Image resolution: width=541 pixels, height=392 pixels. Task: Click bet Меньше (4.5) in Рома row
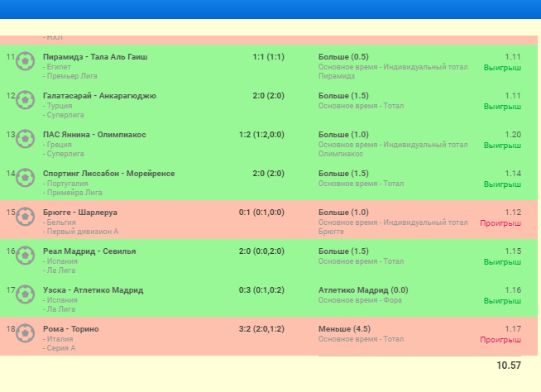point(344,329)
